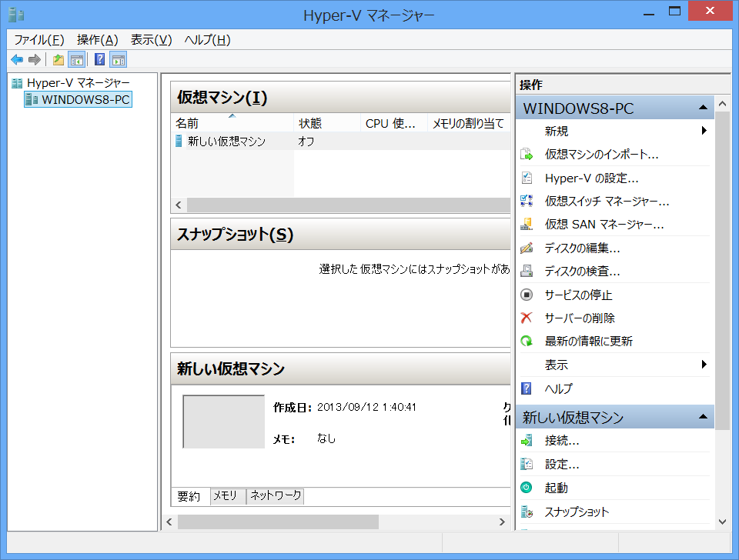Click center pane bottom scrollbar right arrow

502,522
